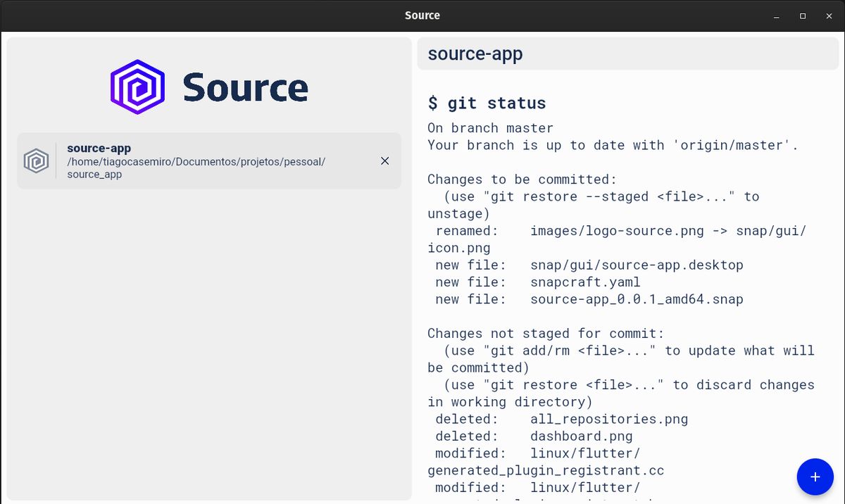Click 'snapcraft.yaml' in the status output
Image resolution: width=845 pixels, height=504 pixels.
coord(585,282)
